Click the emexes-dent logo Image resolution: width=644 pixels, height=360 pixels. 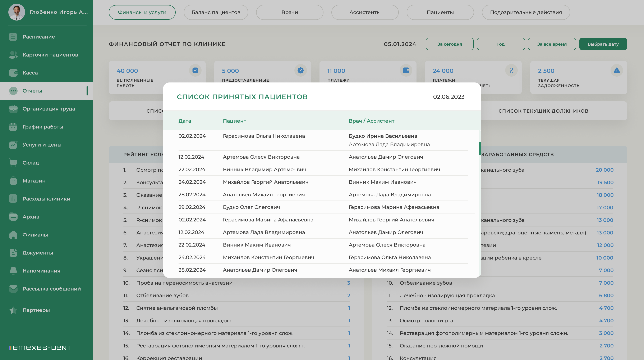coord(40,348)
